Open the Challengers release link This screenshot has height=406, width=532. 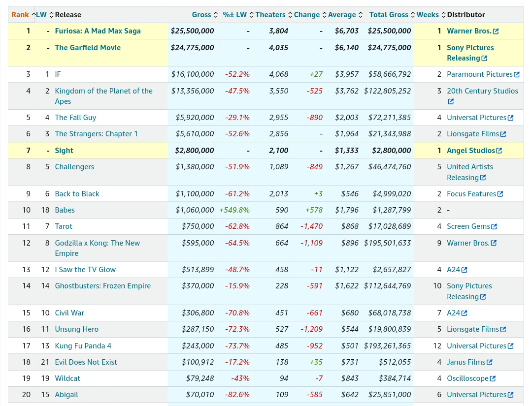coord(75,167)
